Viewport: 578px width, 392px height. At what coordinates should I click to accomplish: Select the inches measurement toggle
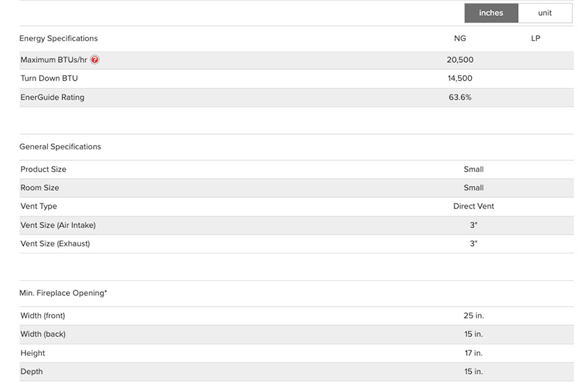click(x=491, y=13)
